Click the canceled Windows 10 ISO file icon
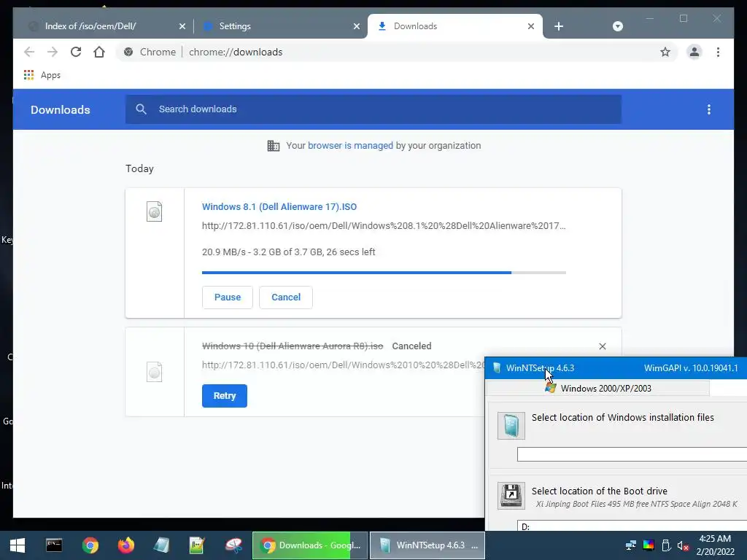 pos(154,372)
